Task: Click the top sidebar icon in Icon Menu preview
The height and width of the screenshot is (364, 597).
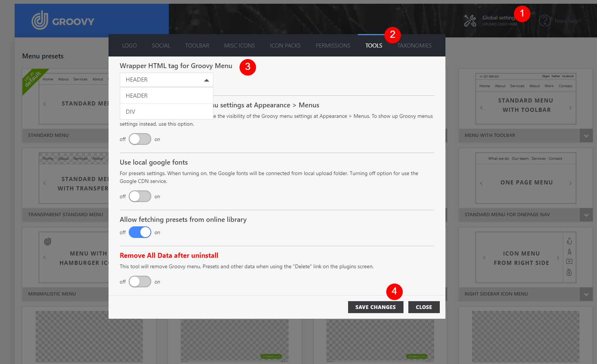Action: pyautogui.click(x=569, y=241)
